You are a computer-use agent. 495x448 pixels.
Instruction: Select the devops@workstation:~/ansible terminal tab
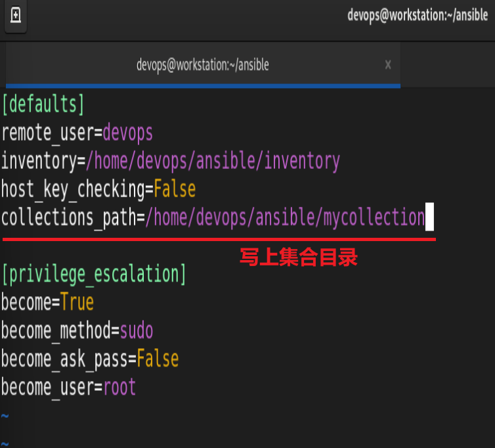pos(203,65)
